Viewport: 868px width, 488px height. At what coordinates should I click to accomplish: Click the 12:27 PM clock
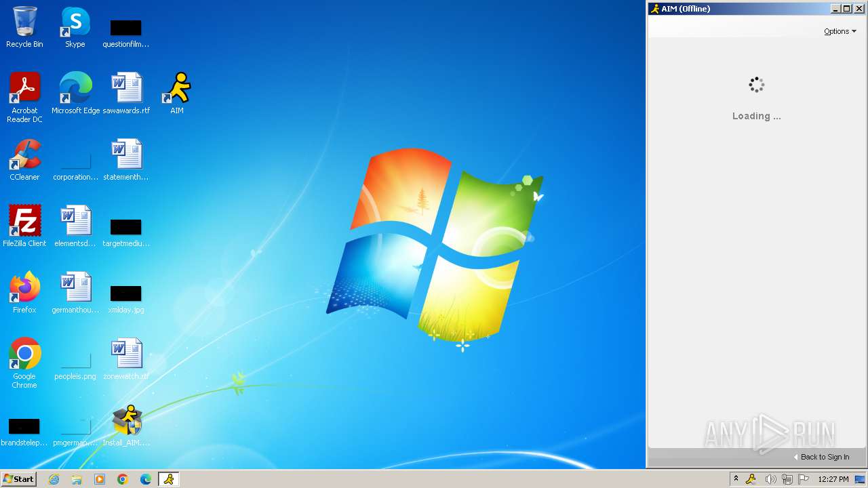[x=833, y=479]
